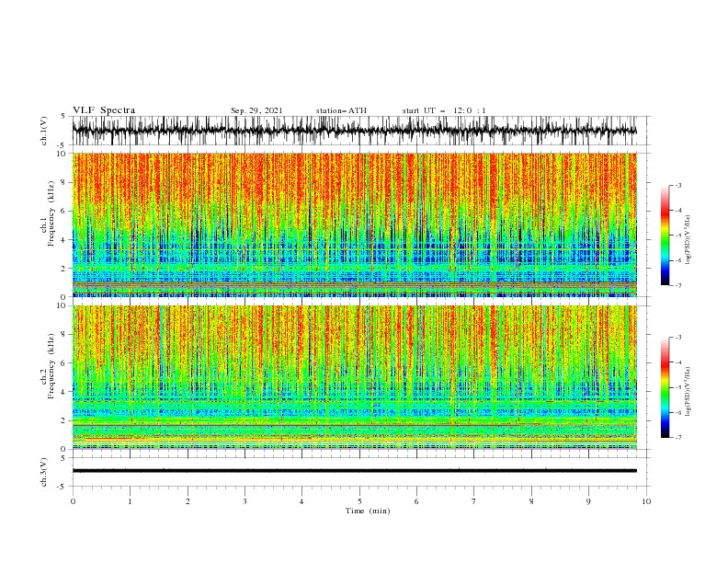Click time axis tick label "9"
Screen dimensions: 728x563
point(588,501)
